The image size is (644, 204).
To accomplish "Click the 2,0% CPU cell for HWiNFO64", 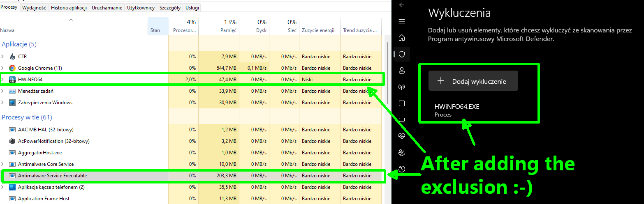I will 183,80.
